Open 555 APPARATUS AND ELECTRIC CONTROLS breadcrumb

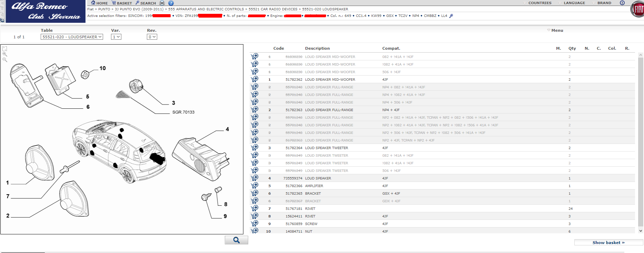[206, 9]
